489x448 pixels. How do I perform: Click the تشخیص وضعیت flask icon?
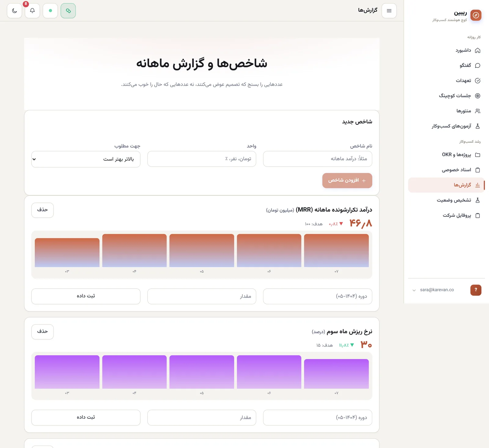tap(478, 200)
